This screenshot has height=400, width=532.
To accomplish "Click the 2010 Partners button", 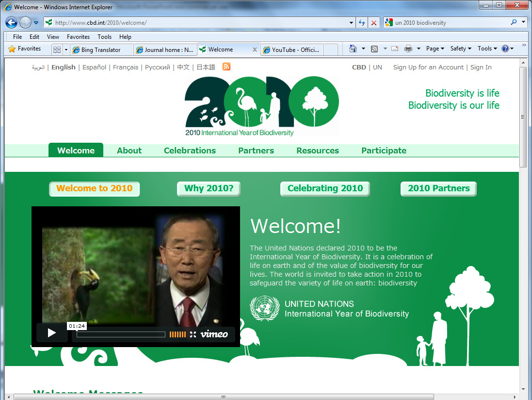I will 439,189.
